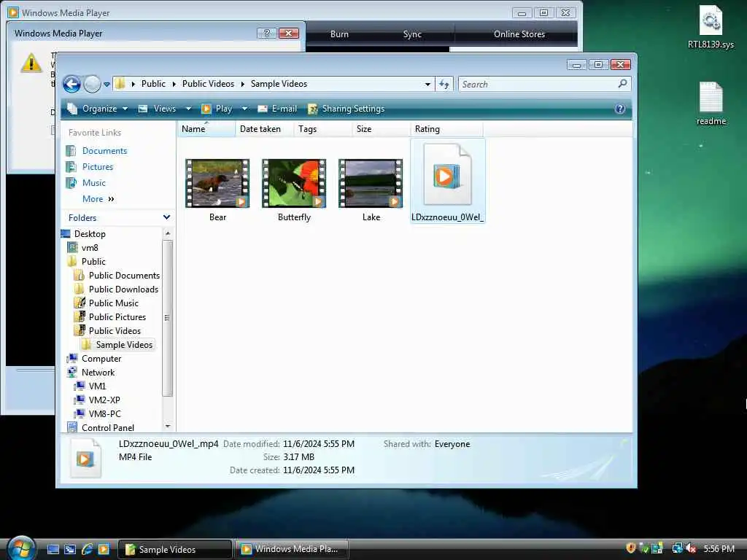Click the Explorer Help icon
Image resolution: width=747 pixels, height=560 pixels.
tap(620, 109)
